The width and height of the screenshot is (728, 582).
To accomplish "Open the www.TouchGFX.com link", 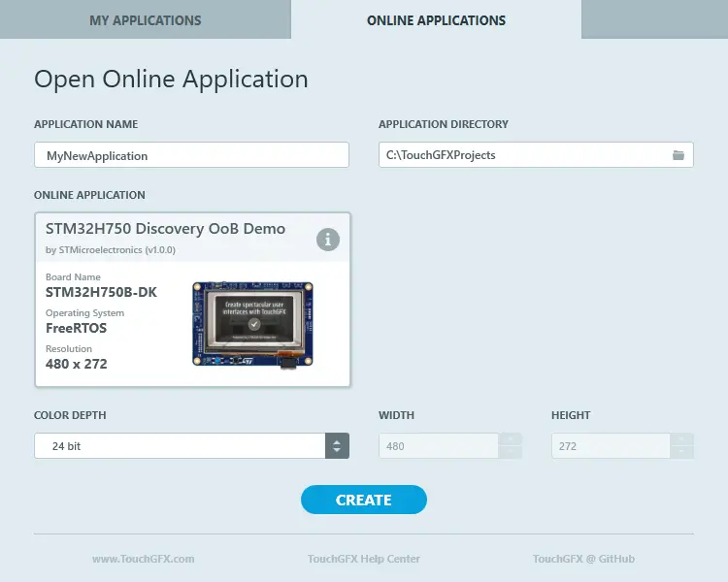I will click(x=144, y=559).
